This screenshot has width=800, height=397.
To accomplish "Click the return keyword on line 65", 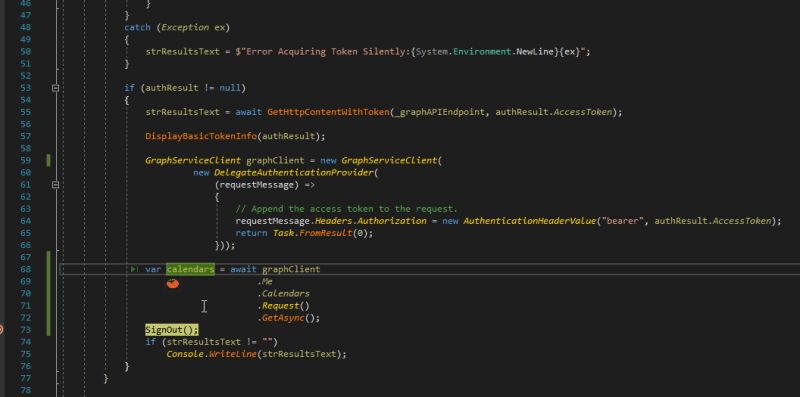I will [x=251, y=233].
